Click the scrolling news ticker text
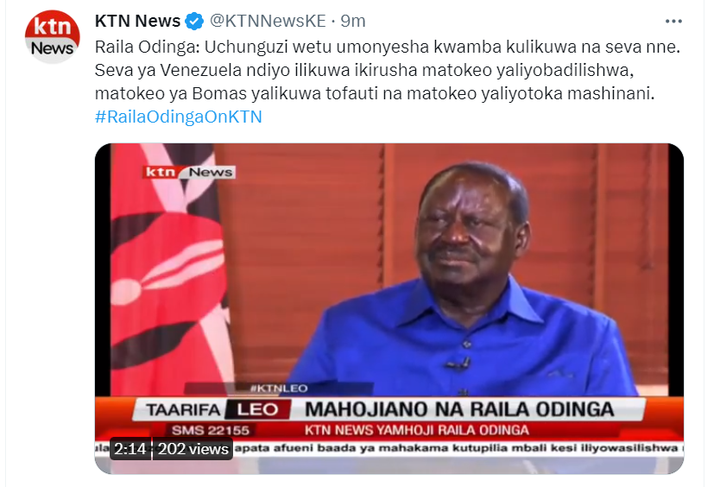This screenshot has width=720, height=487. [457, 448]
